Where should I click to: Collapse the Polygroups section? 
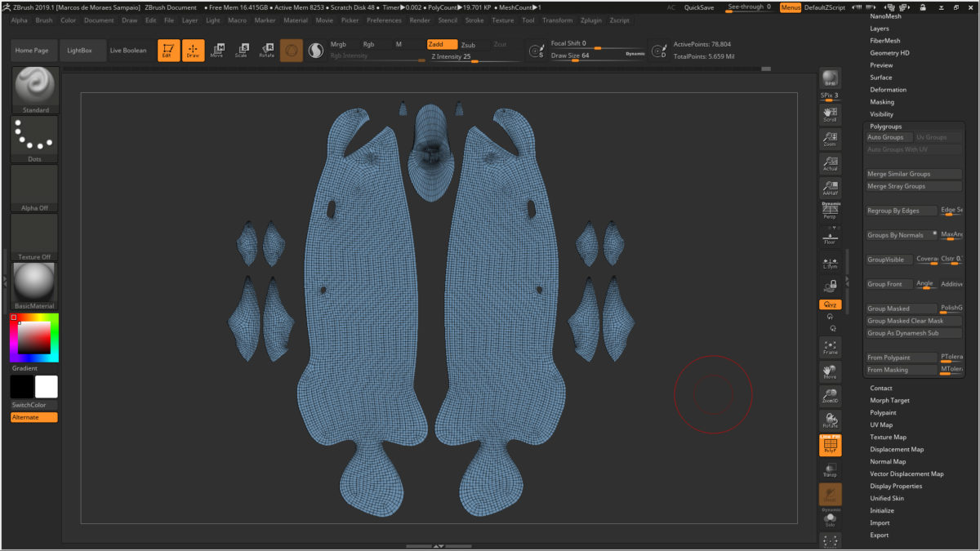pos(886,127)
